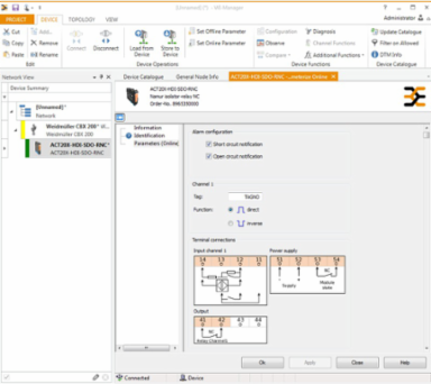This screenshot has height=384, width=431.
Task: Toggle Short circuit notification checkbox
Action: [x=209, y=144]
